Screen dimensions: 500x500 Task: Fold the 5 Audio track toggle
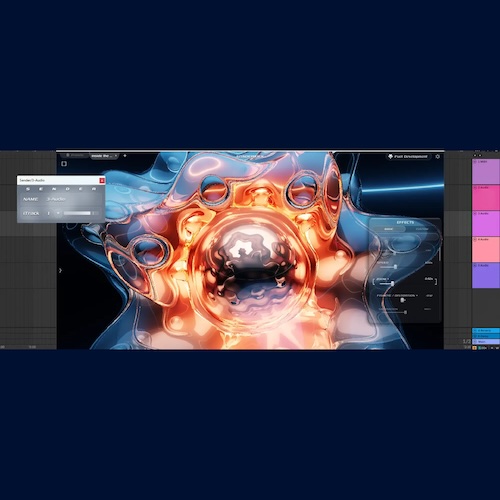(x=475, y=266)
